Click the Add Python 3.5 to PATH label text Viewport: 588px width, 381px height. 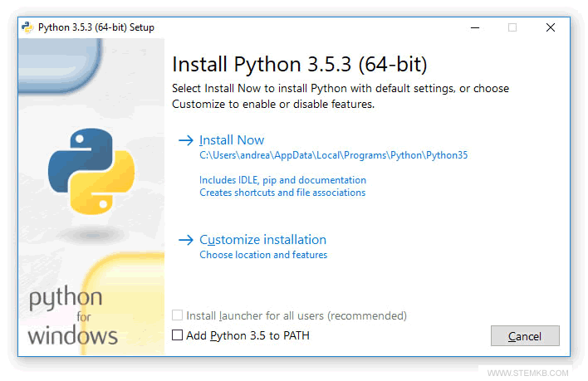click(247, 335)
